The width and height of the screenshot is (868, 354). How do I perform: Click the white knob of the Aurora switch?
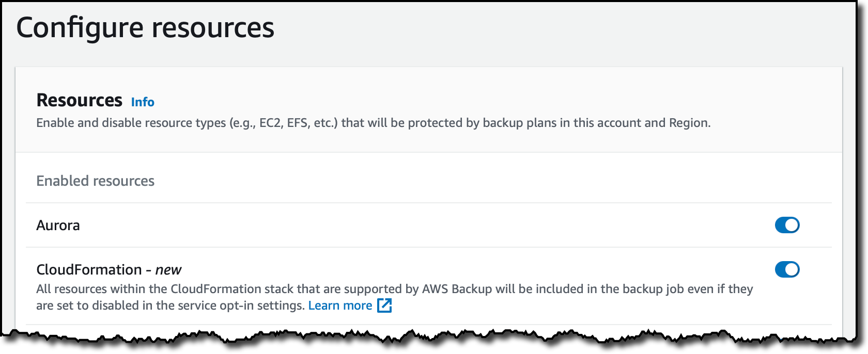792,225
